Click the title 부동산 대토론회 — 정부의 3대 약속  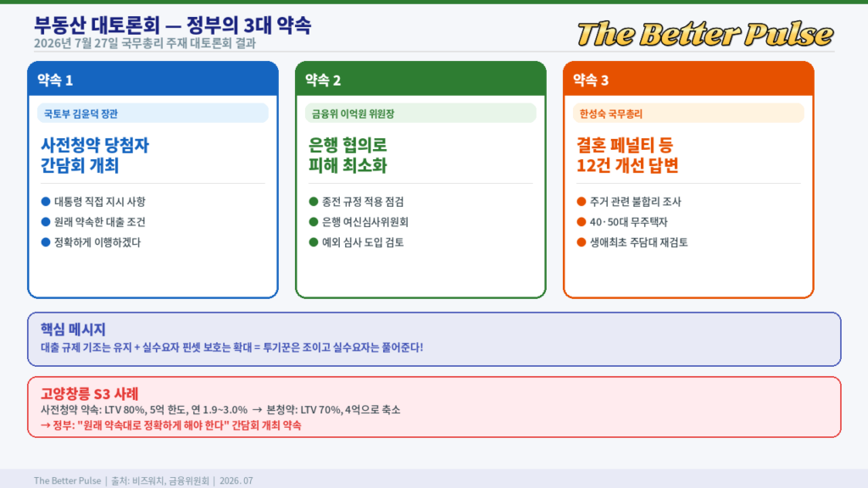tap(172, 25)
